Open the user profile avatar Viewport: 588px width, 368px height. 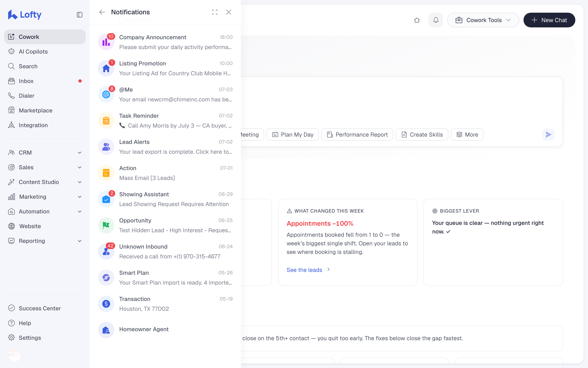tap(14, 355)
